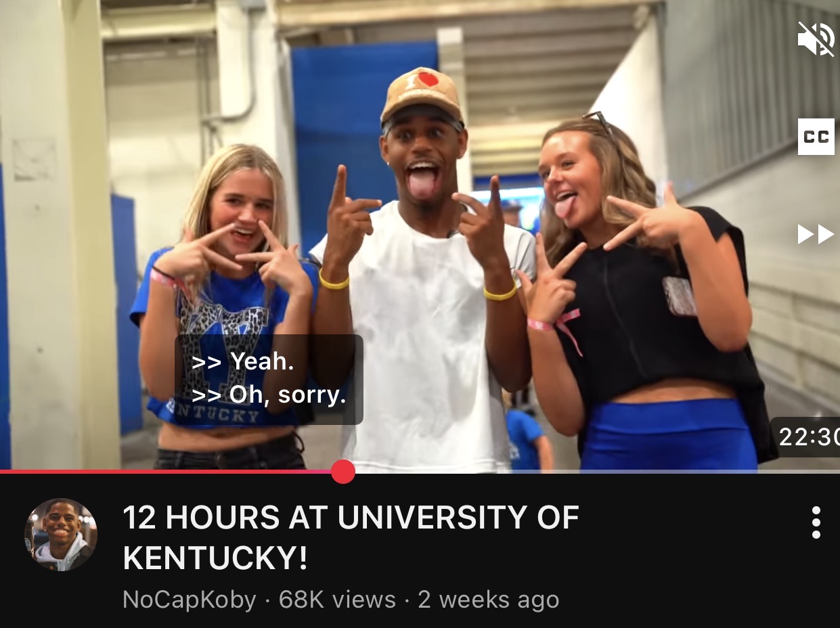Tap the fast-forward double arrow icon
The height and width of the screenshot is (628, 840).
click(x=816, y=234)
